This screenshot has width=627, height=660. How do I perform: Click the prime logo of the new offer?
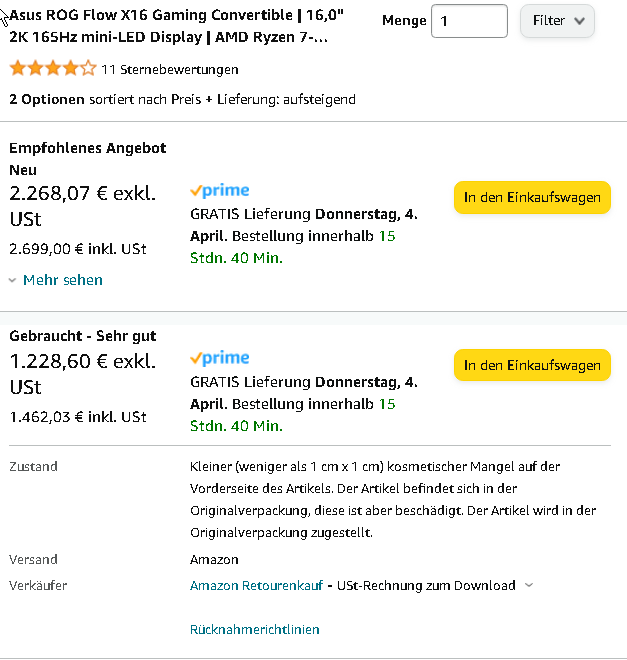220,191
